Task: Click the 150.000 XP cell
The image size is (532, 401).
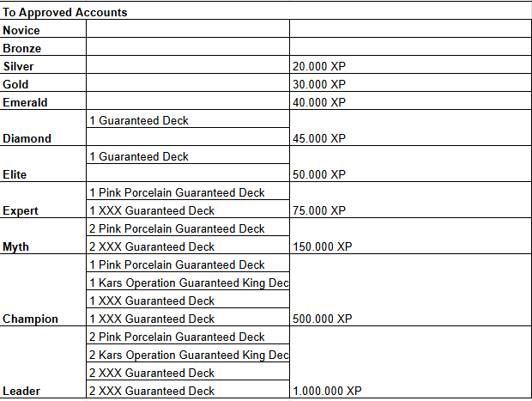Action: [323, 246]
